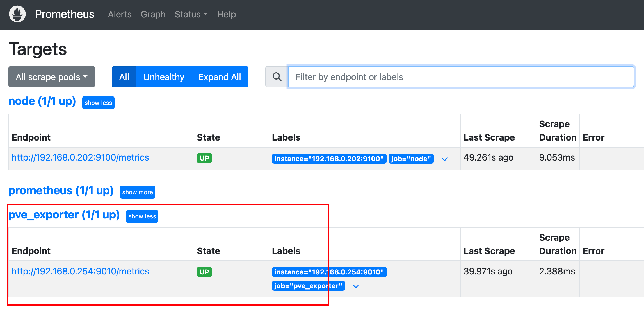Expand discovered labels for node target

(444, 159)
